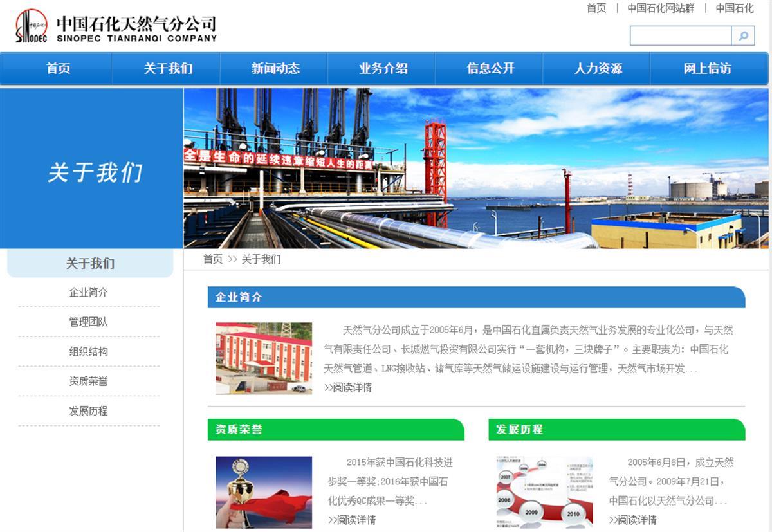Go to 信息公开 in navigation bar
The height and width of the screenshot is (532, 772).
490,69
